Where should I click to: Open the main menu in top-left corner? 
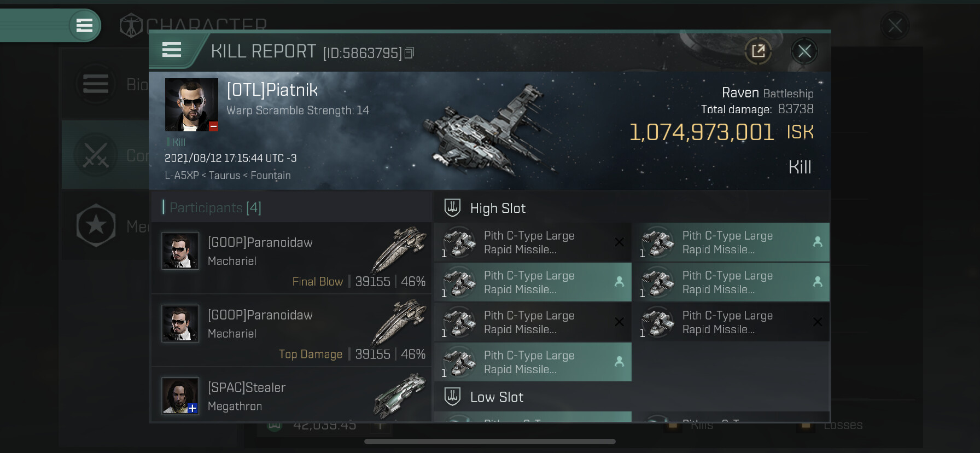point(84,25)
